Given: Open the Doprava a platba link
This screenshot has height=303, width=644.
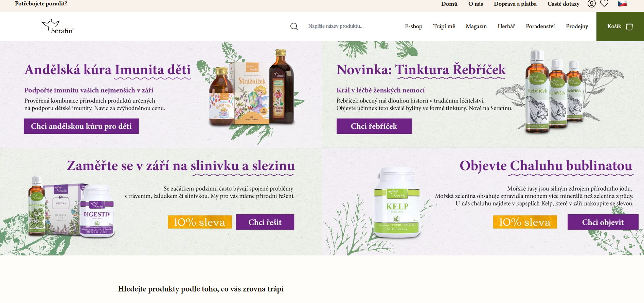Looking at the screenshot, I should pyautogui.click(x=515, y=4).
